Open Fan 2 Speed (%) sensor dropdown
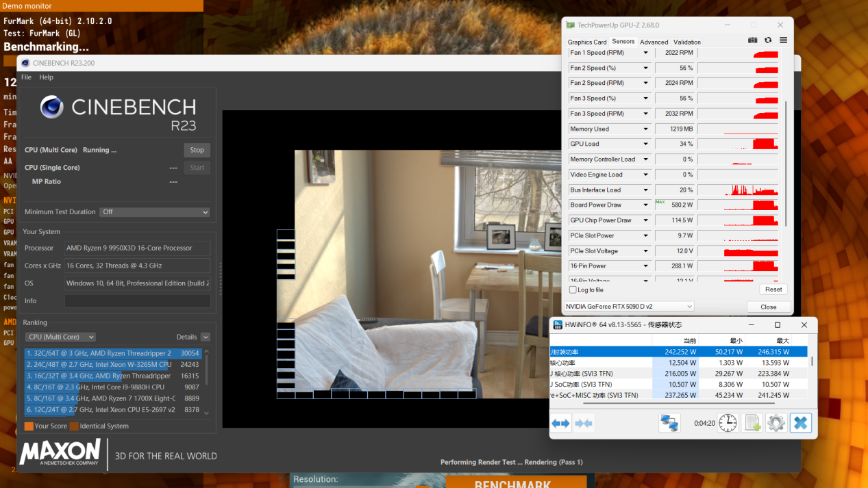The width and height of the screenshot is (868, 488). [x=645, y=68]
